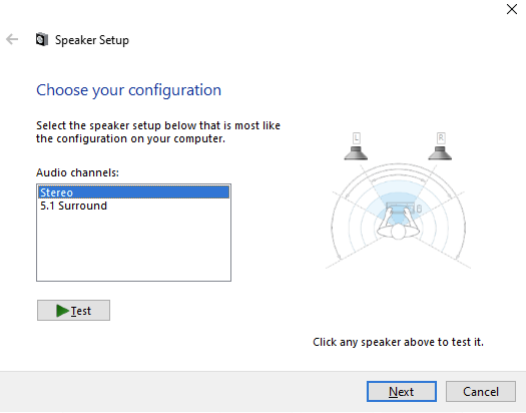Click the Test button label

(81, 311)
